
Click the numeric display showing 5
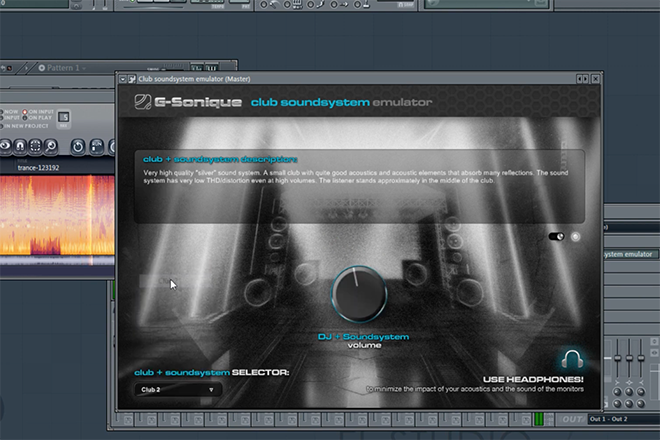point(64,117)
